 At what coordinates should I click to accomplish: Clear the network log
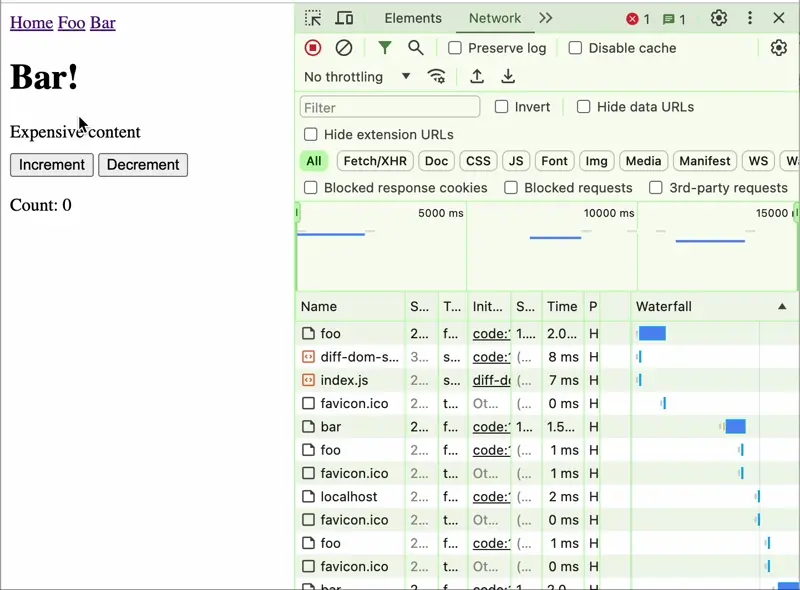344,48
